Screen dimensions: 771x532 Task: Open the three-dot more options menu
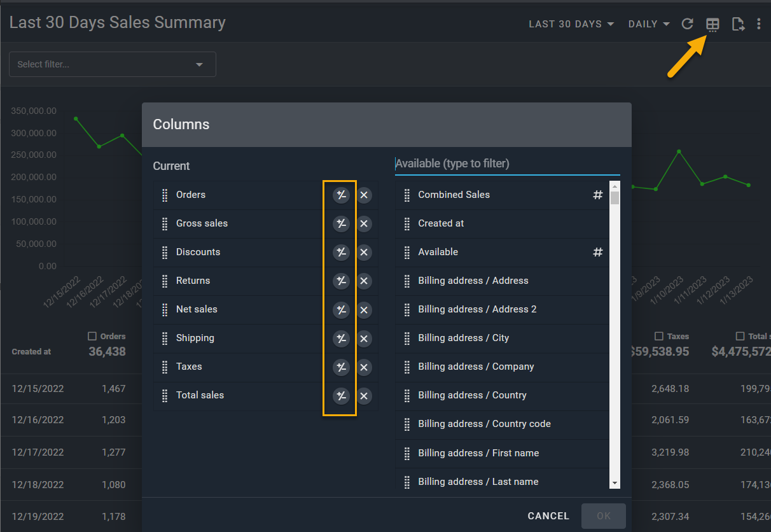tap(758, 24)
